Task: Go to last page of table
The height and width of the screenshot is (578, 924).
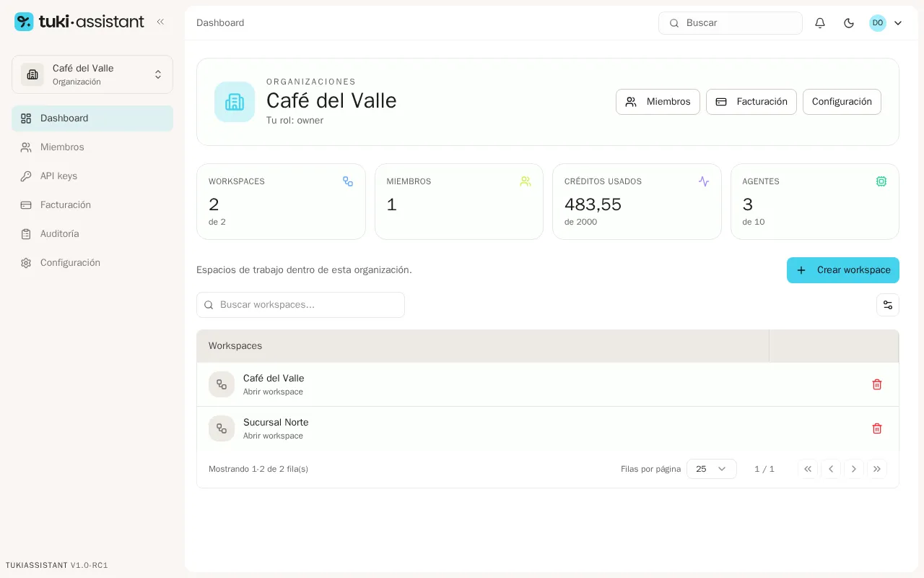Action: tap(877, 469)
